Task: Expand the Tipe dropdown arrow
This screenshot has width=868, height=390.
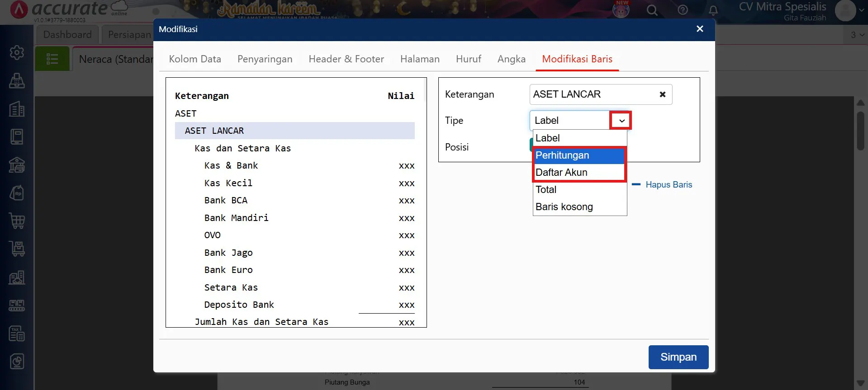Action: 621,121
